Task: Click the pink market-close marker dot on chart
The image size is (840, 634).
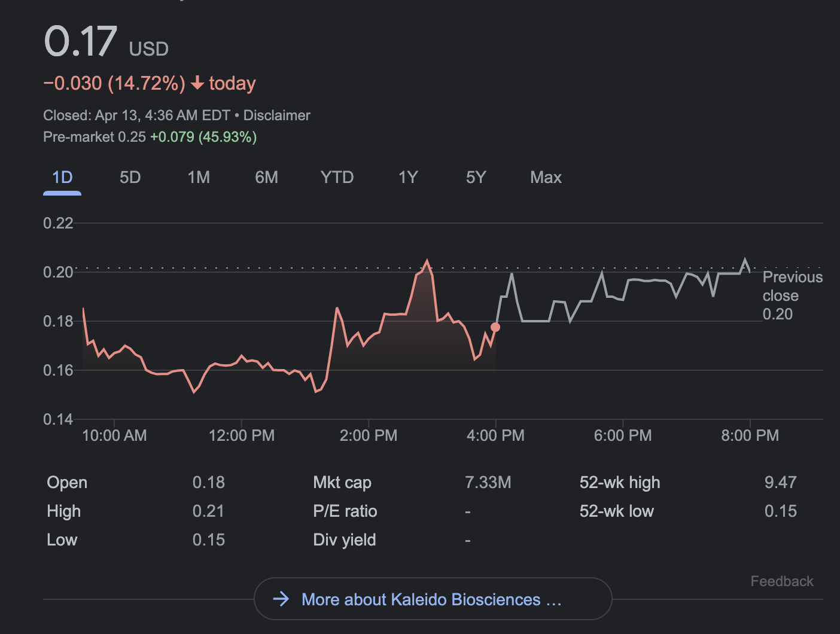Action: tap(495, 327)
